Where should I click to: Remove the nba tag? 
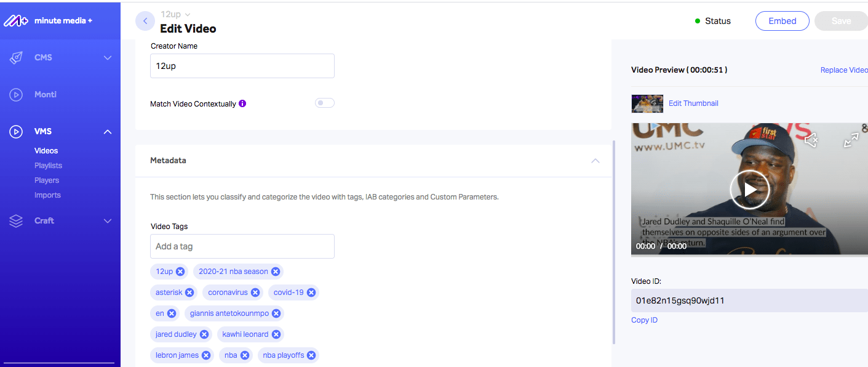coord(245,355)
